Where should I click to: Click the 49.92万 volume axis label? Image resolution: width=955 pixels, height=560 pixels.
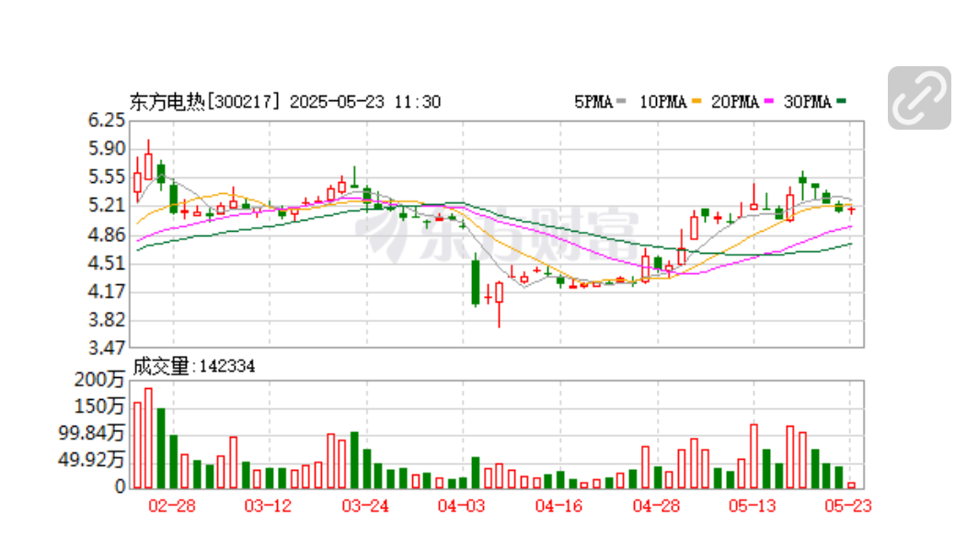pyautogui.click(x=91, y=460)
